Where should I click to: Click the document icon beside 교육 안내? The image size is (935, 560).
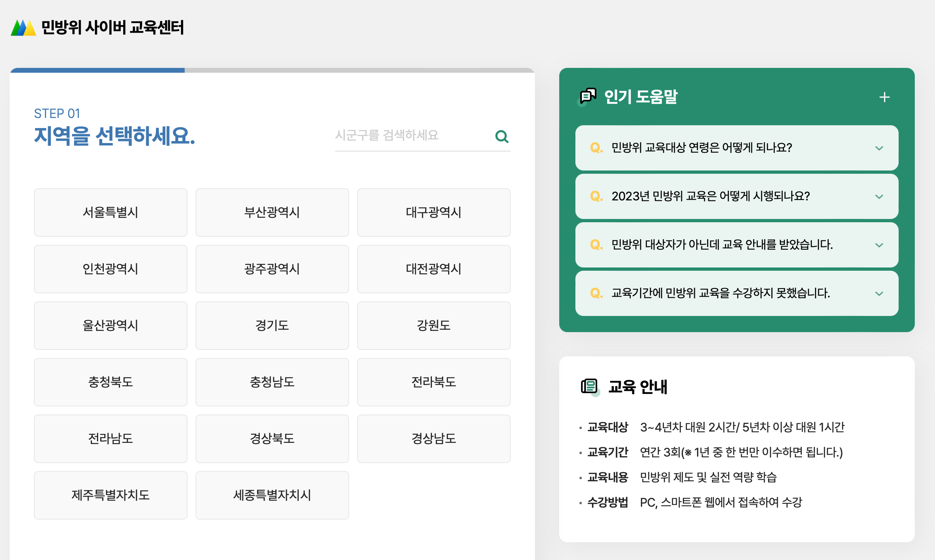click(x=589, y=386)
